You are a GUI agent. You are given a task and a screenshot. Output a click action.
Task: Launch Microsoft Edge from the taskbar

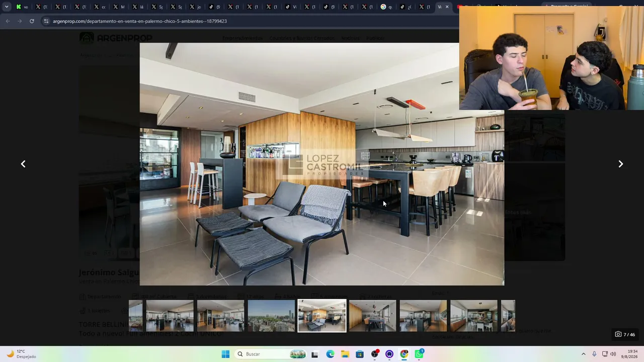click(330, 354)
